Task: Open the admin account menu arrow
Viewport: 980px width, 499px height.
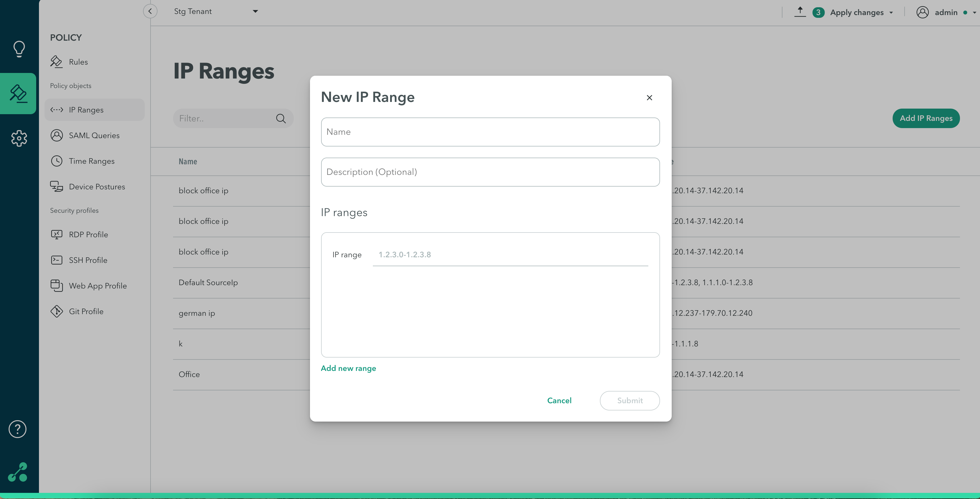Action: [974, 13]
